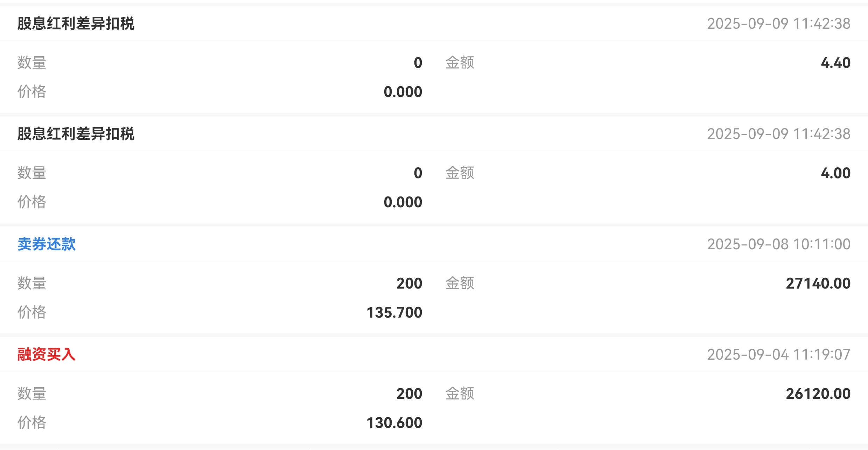The width and height of the screenshot is (868, 450).
Task: Click the 0.000 price in second tax record
Action: tap(403, 202)
